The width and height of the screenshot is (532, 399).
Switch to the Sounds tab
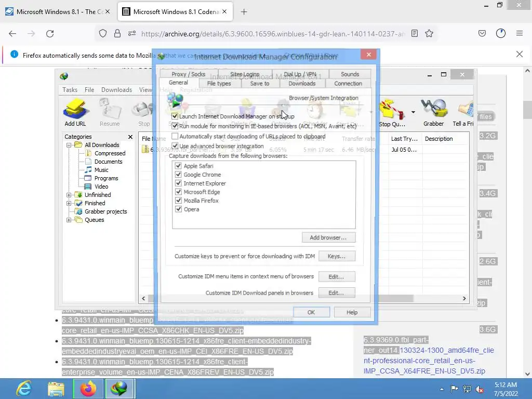click(350, 74)
